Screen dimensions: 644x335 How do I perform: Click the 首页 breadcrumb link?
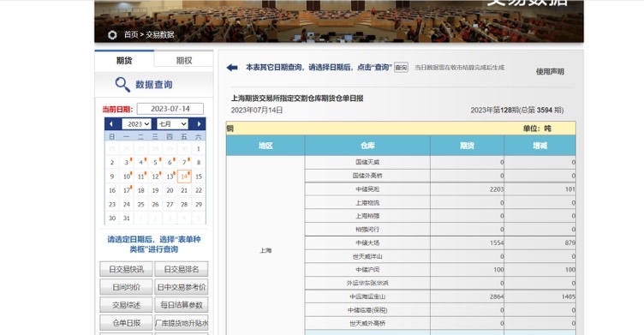pyautogui.click(x=131, y=35)
